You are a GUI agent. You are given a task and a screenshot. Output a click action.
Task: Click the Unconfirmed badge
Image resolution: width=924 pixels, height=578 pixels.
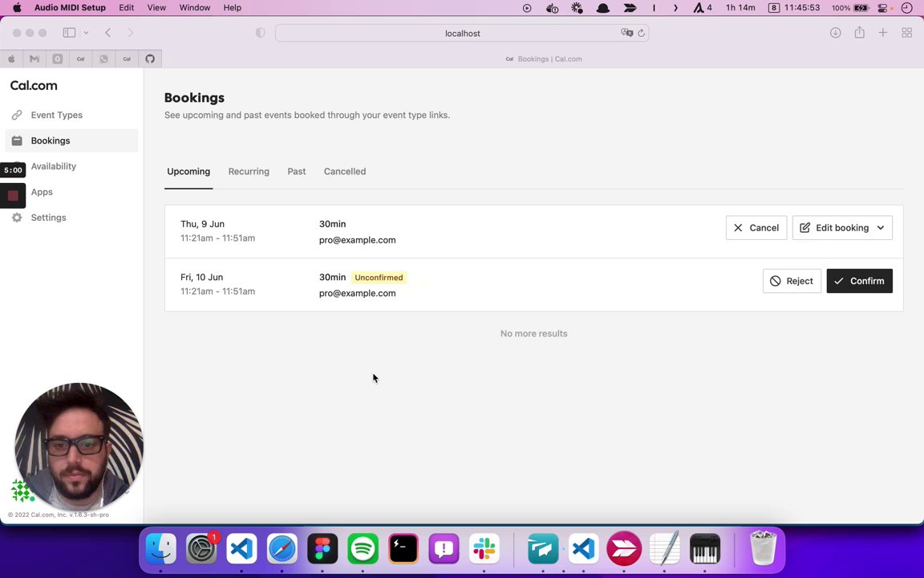379,277
